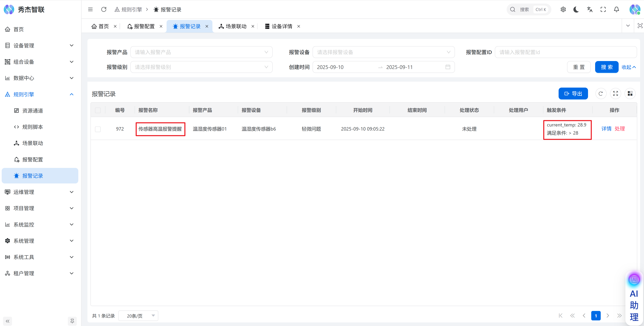Image resolution: width=644 pixels, height=326 pixels.
Task: Click the 处理 link for record 972
Action: (619, 129)
